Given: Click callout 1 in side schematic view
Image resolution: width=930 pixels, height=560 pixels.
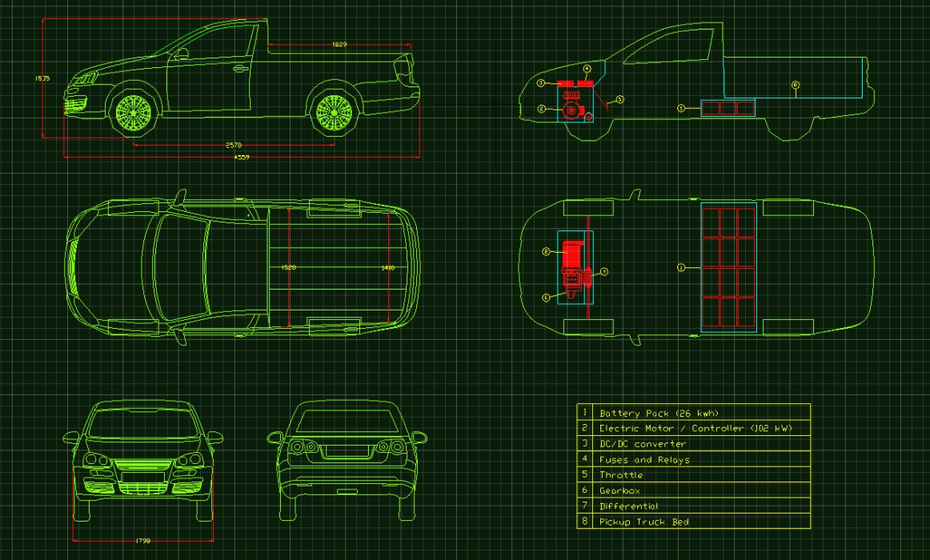Looking at the screenshot, I should [681, 107].
